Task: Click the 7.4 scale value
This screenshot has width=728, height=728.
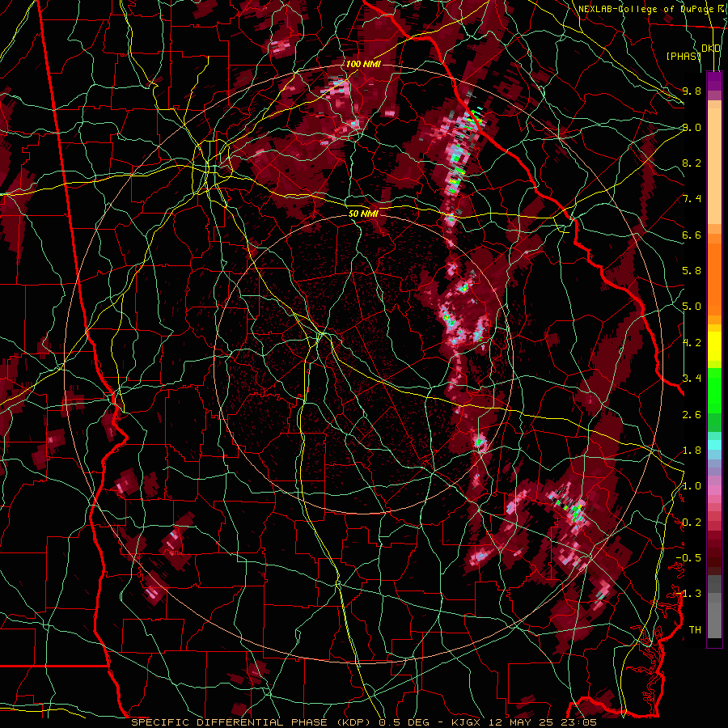Action: (x=692, y=199)
